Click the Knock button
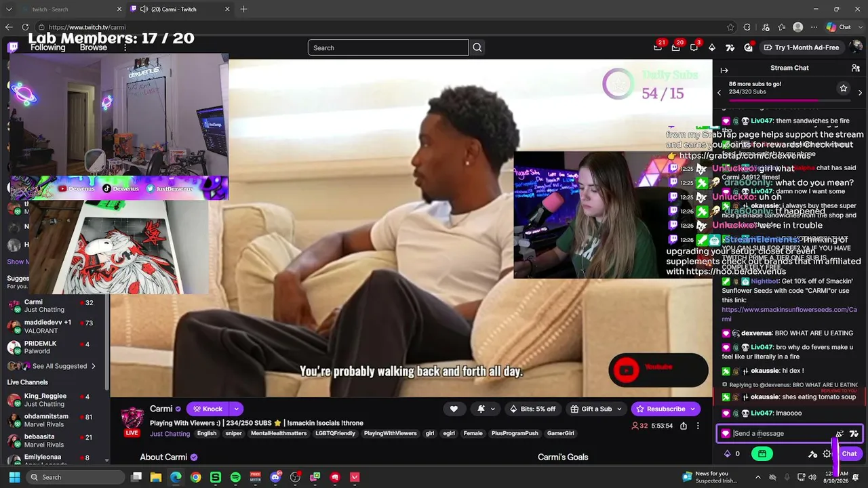Viewport: 868px width, 488px height. tap(208, 409)
